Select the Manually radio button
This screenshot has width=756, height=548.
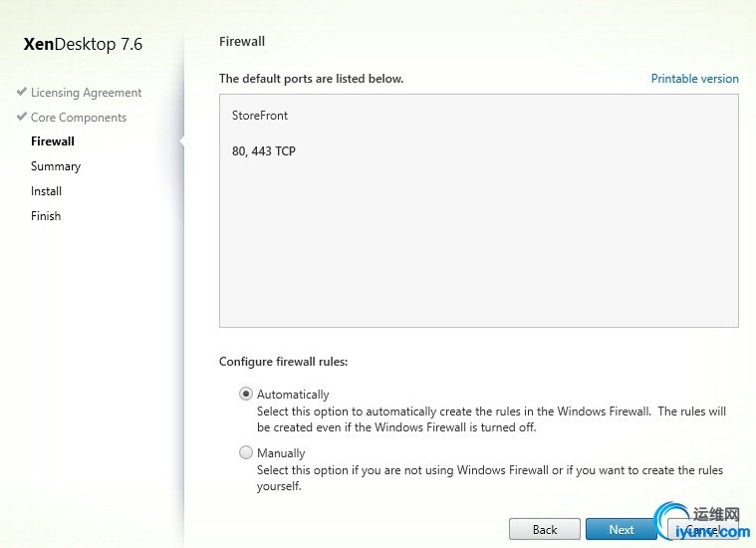(246, 452)
